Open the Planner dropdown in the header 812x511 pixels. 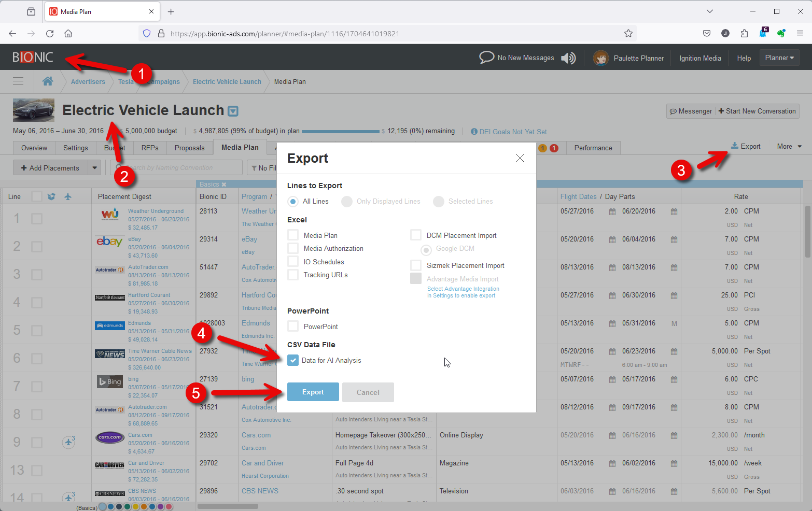[x=779, y=58]
